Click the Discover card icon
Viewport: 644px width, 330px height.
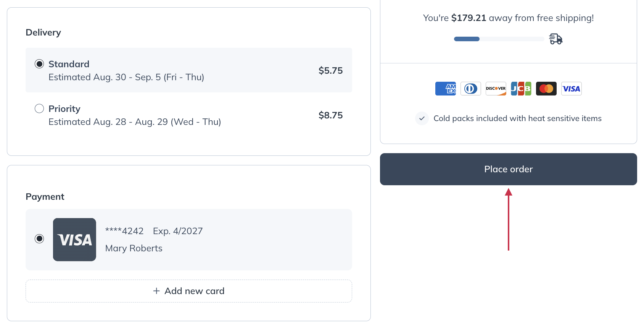click(496, 88)
